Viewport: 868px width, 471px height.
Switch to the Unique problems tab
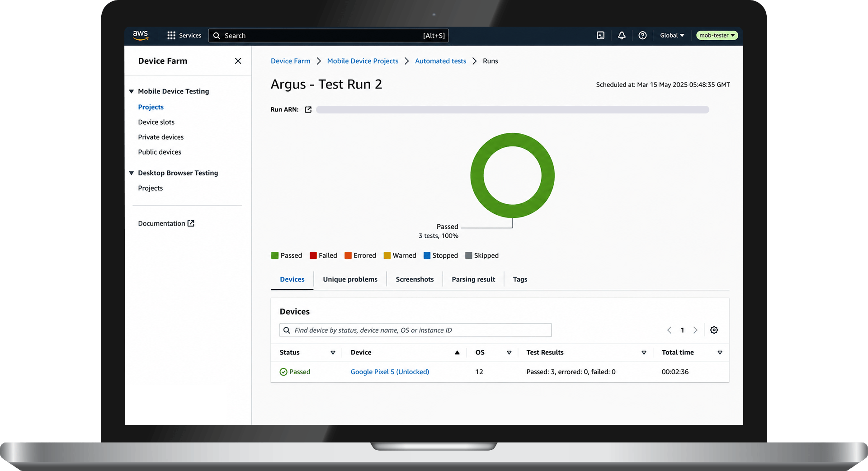tap(350, 279)
